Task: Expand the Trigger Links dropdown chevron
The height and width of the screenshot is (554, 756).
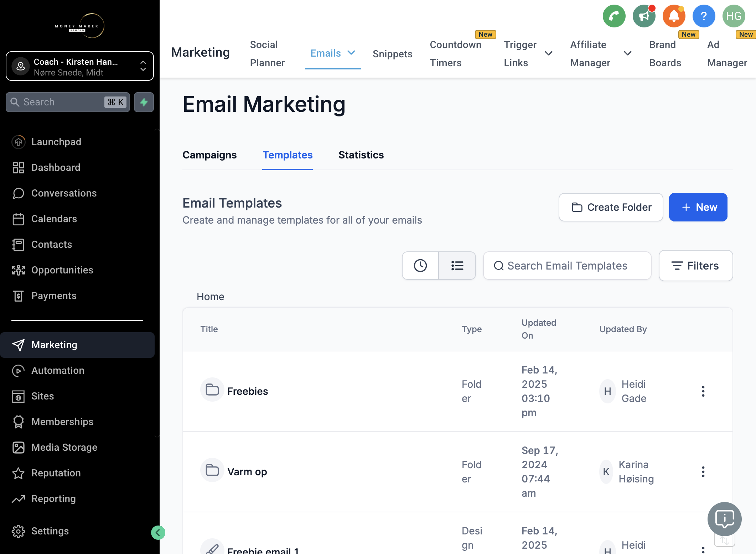Action: click(549, 53)
